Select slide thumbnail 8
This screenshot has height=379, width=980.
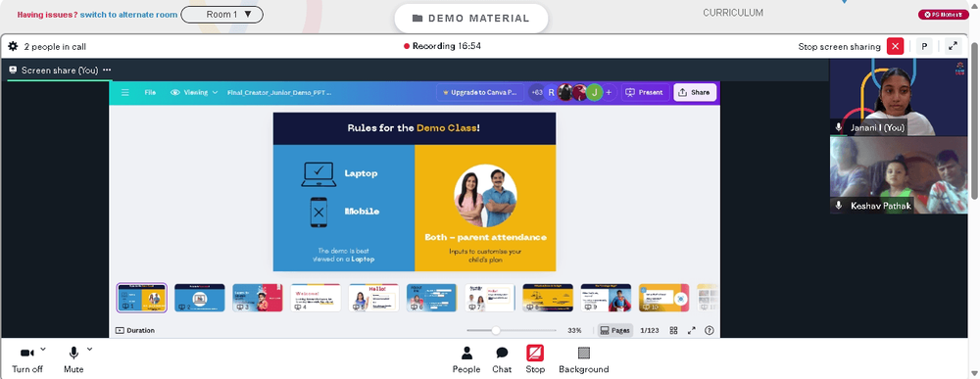[548, 298]
